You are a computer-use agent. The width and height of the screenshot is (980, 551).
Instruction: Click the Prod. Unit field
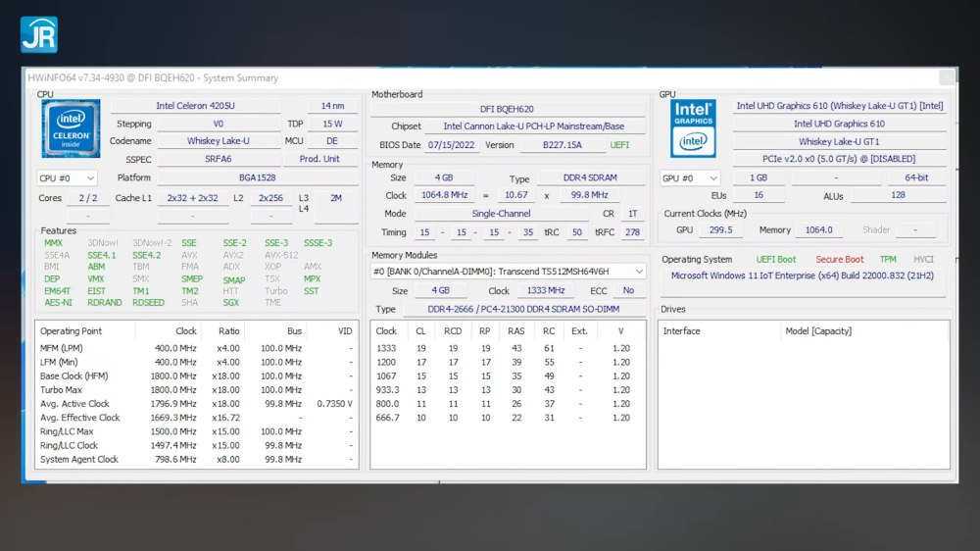319,159
